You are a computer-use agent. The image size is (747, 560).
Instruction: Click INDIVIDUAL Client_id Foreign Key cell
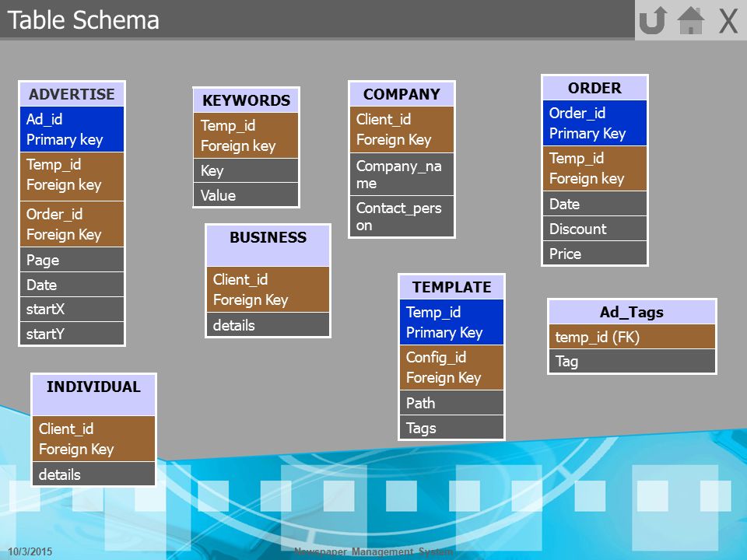(x=93, y=439)
